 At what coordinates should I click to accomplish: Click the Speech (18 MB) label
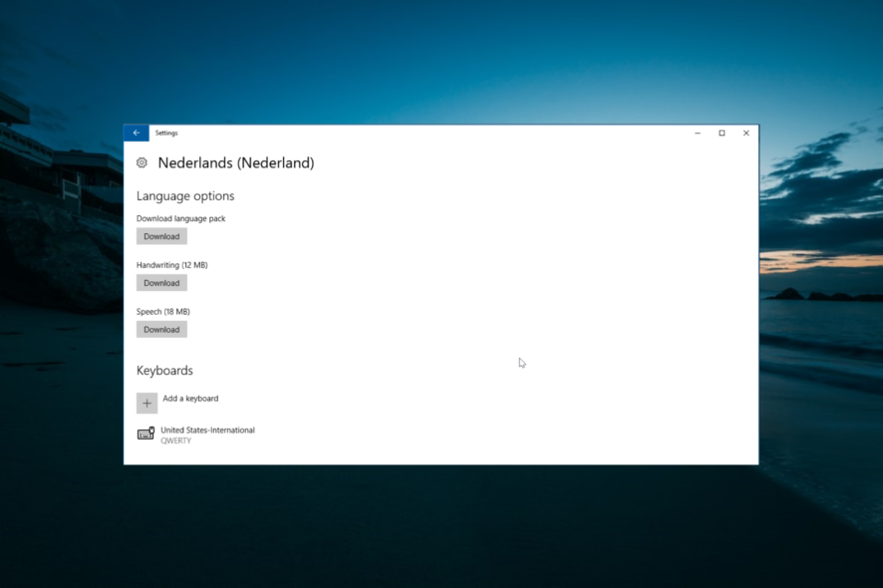tap(163, 312)
